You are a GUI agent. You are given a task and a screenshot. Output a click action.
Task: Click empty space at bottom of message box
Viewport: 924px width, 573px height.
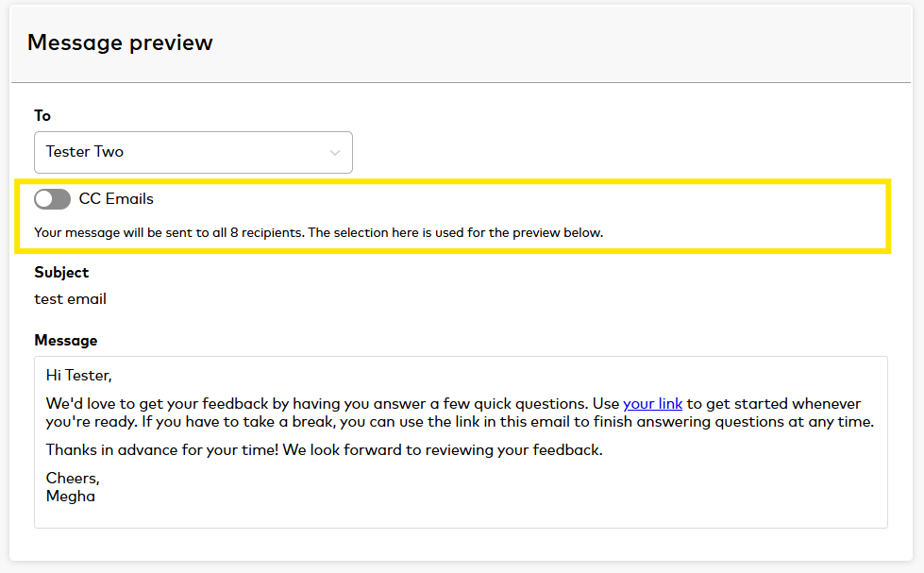click(x=461, y=514)
